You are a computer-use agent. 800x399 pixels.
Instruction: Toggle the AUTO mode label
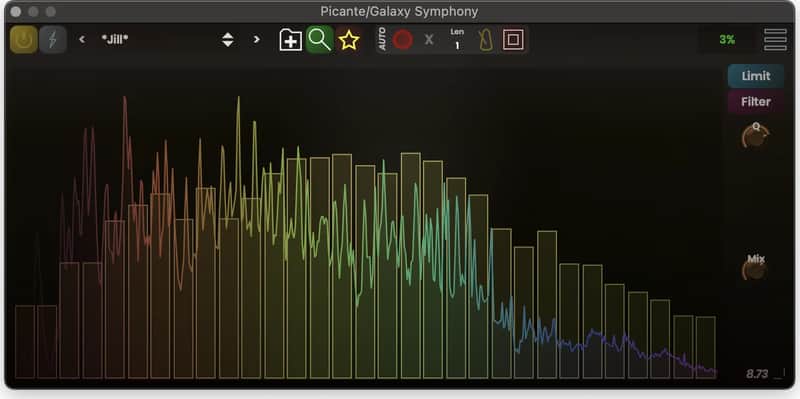(x=383, y=39)
